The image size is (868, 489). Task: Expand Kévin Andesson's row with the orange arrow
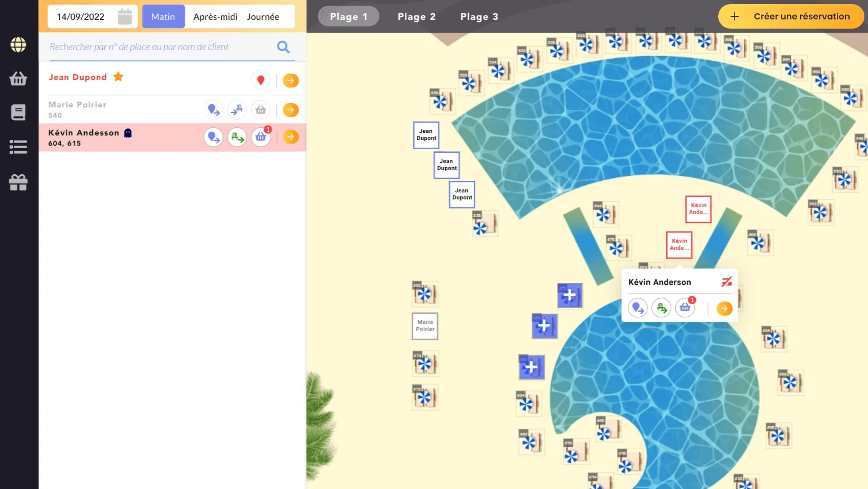coord(290,137)
